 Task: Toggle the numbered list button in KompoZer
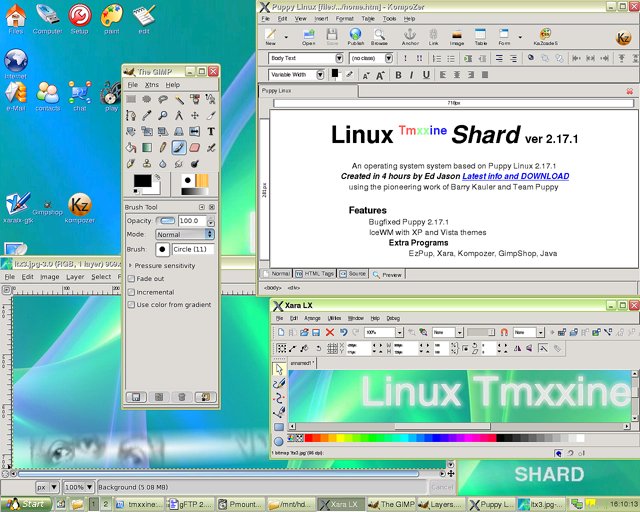(437, 58)
